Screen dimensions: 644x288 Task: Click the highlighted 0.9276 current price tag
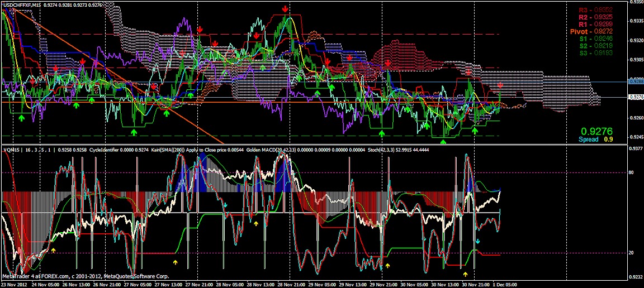click(636, 97)
